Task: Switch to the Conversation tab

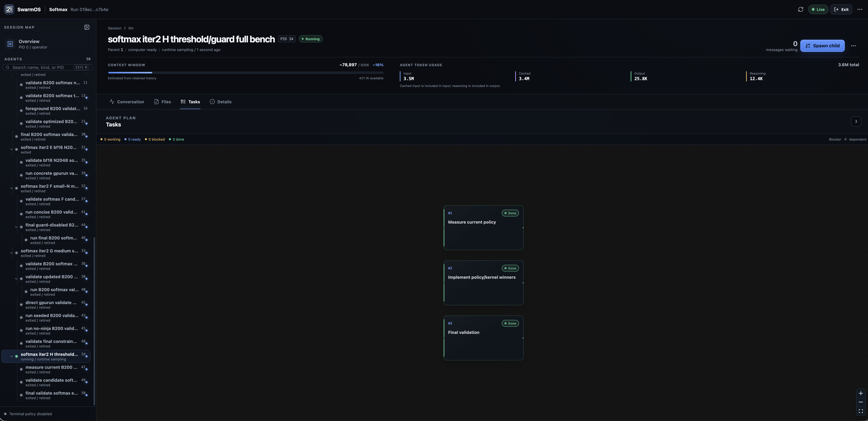Action: [127, 102]
